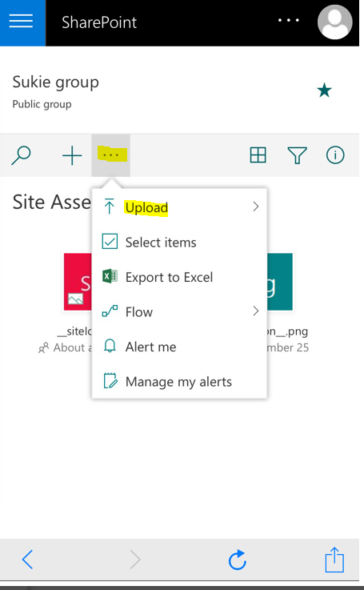
Task: Open the user profile avatar
Action: tap(334, 22)
